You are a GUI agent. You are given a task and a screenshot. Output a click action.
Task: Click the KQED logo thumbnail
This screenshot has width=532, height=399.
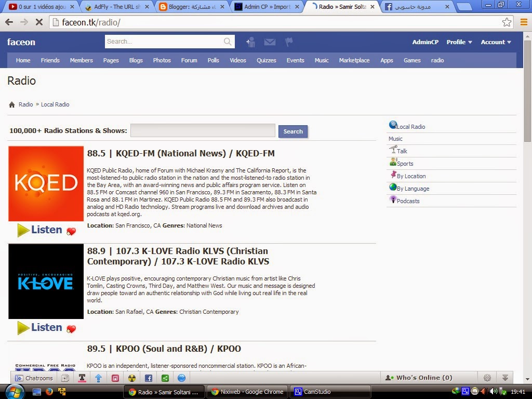click(46, 183)
